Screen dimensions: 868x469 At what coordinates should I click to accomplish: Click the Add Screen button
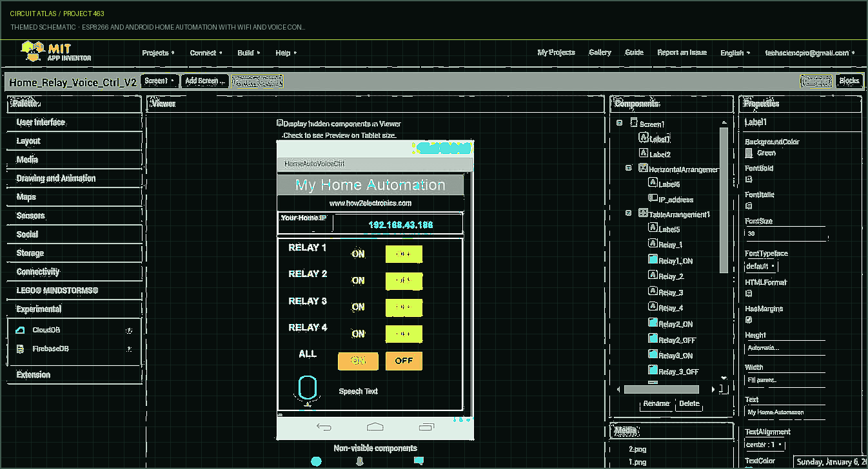click(x=204, y=81)
